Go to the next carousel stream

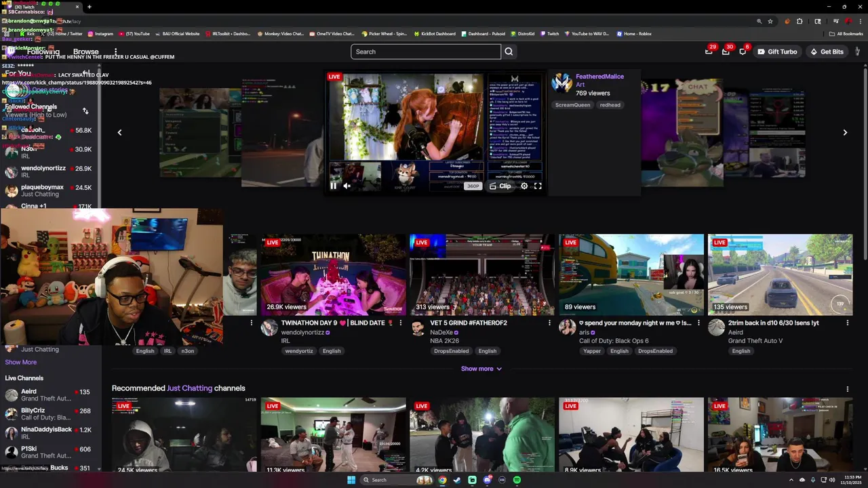845,132
